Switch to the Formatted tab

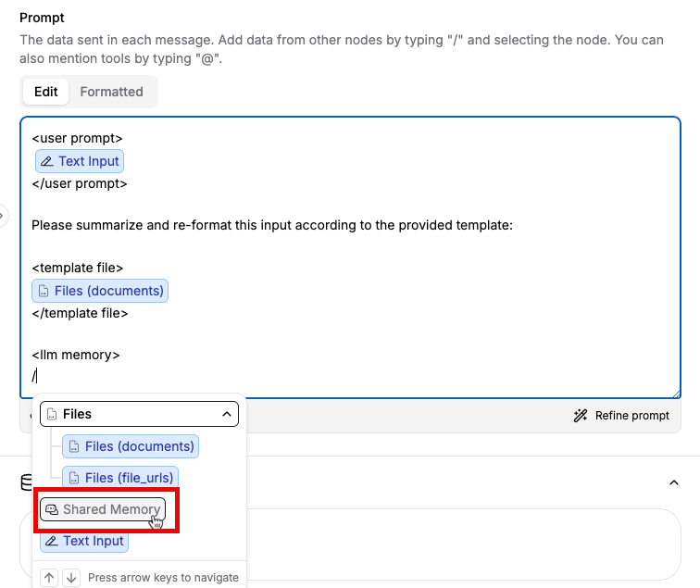[x=111, y=92]
